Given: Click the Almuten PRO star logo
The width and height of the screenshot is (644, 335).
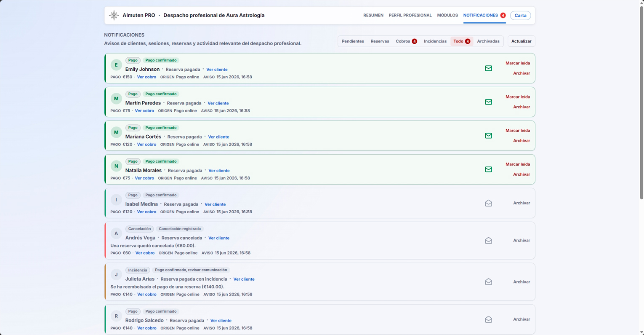Looking at the screenshot, I should coord(114,15).
